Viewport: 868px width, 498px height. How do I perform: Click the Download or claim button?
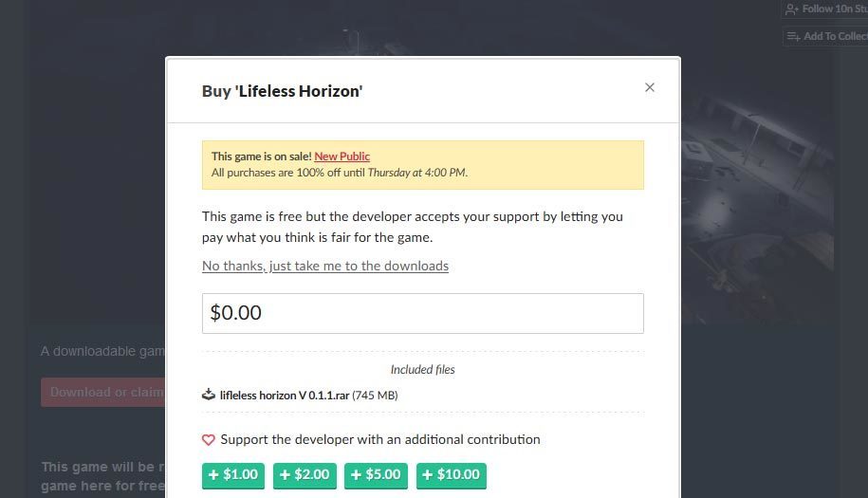click(x=103, y=393)
